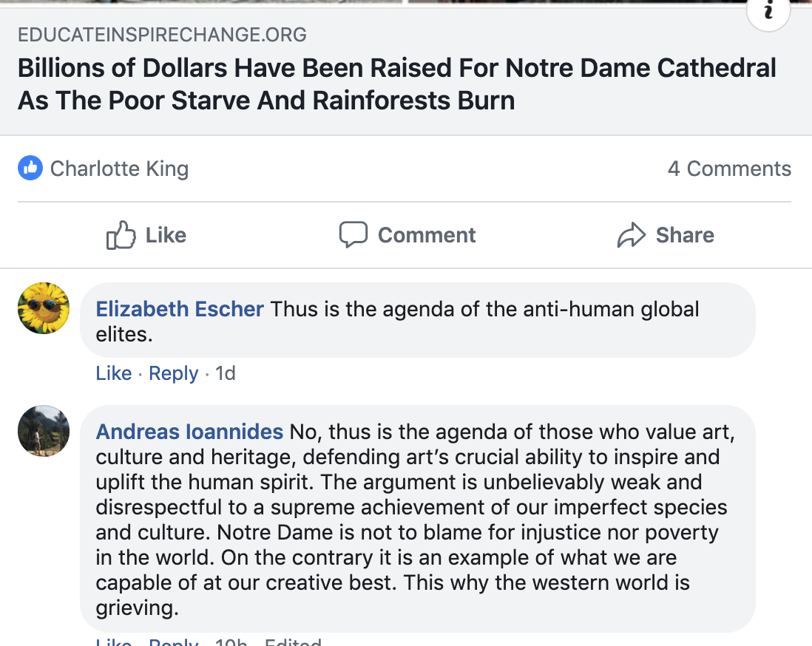Reply to Andreas Ioannides' comment

(x=173, y=642)
